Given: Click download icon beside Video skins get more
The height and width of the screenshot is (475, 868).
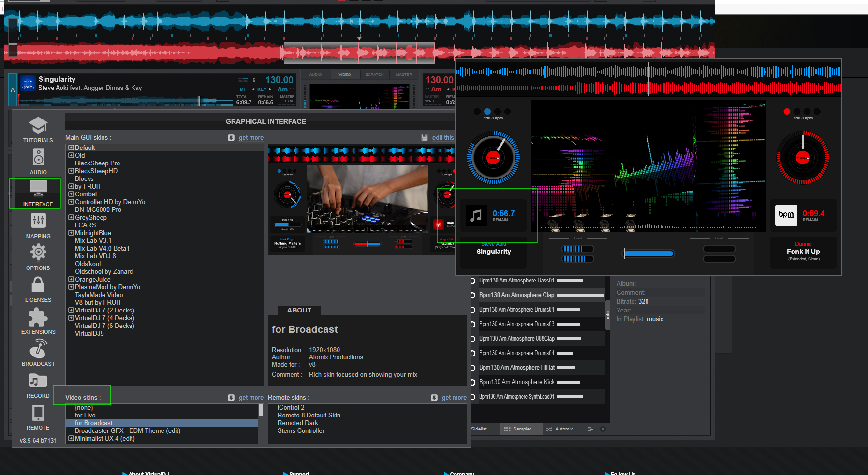Looking at the screenshot, I should click(x=231, y=398).
